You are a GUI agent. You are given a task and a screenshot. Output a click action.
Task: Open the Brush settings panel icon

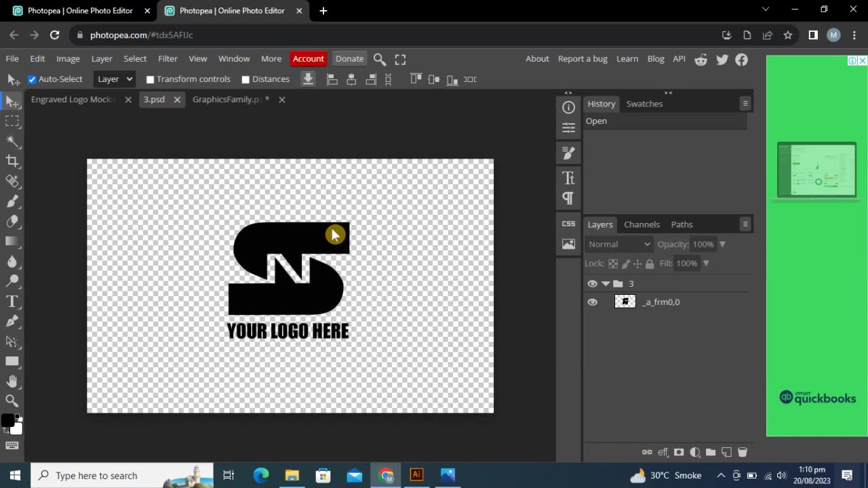[x=568, y=154]
